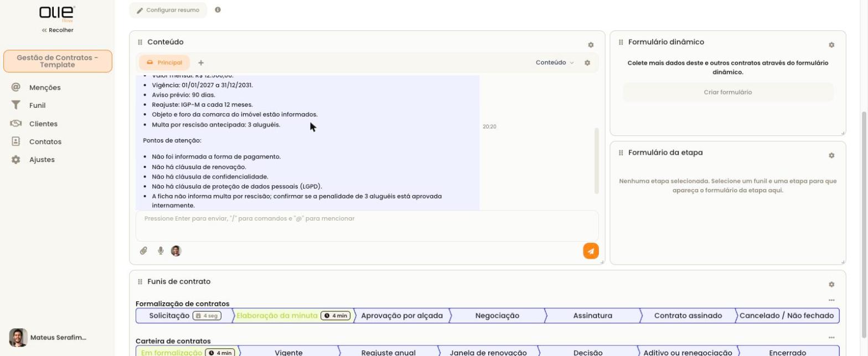
Task: Open Menções menu item
Action: click(x=45, y=87)
